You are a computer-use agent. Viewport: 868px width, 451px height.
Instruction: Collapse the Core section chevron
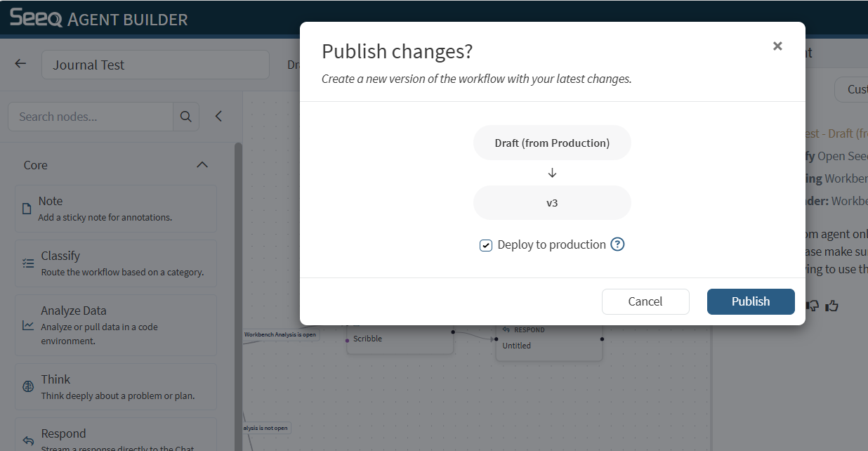202,165
